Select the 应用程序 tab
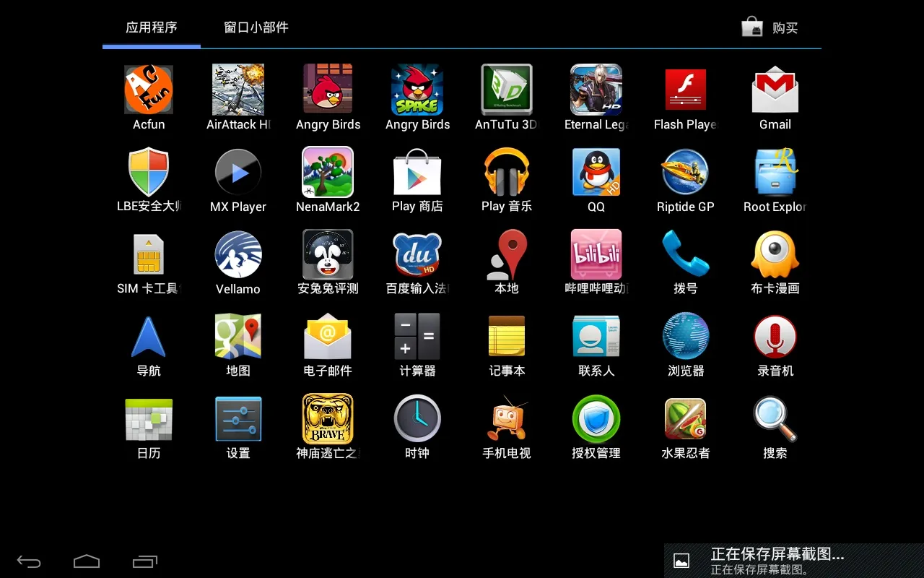924x578 pixels. (152, 28)
